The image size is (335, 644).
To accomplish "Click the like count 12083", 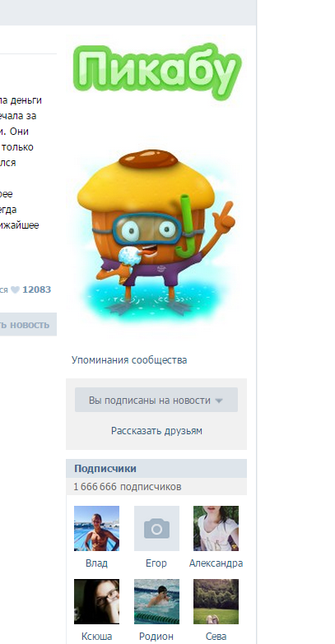I will [36, 290].
